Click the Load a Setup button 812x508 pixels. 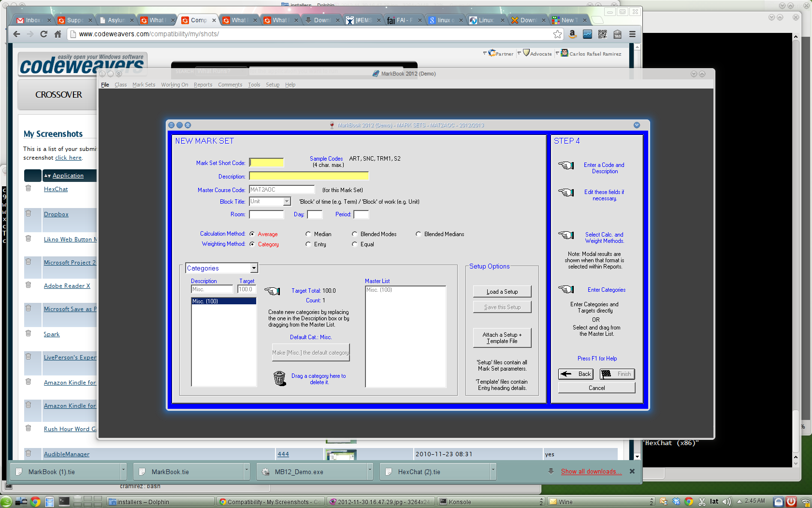point(502,291)
